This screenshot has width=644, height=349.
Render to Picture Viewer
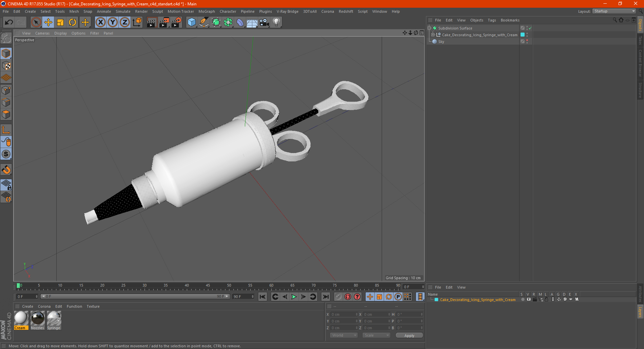(x=164, y=22)
